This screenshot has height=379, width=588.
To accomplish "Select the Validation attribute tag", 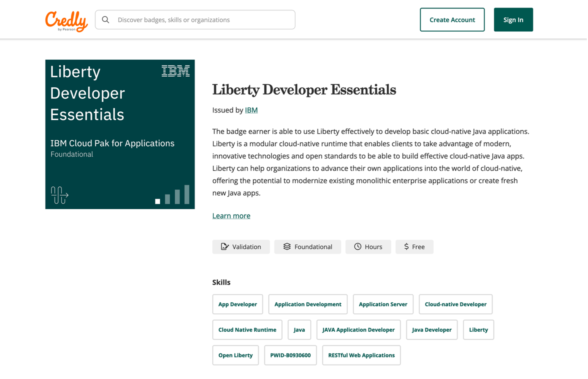I will click(241, 247).
